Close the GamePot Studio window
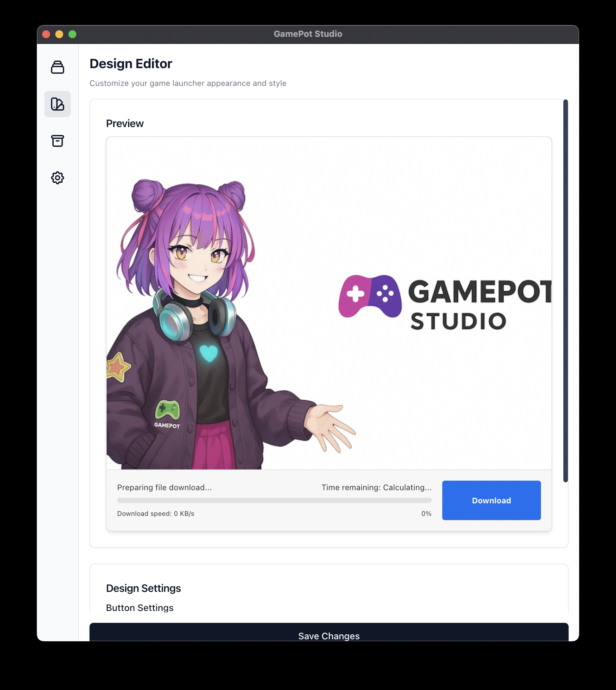The width and height of the screenshot is (616, 690). point(46,34)
